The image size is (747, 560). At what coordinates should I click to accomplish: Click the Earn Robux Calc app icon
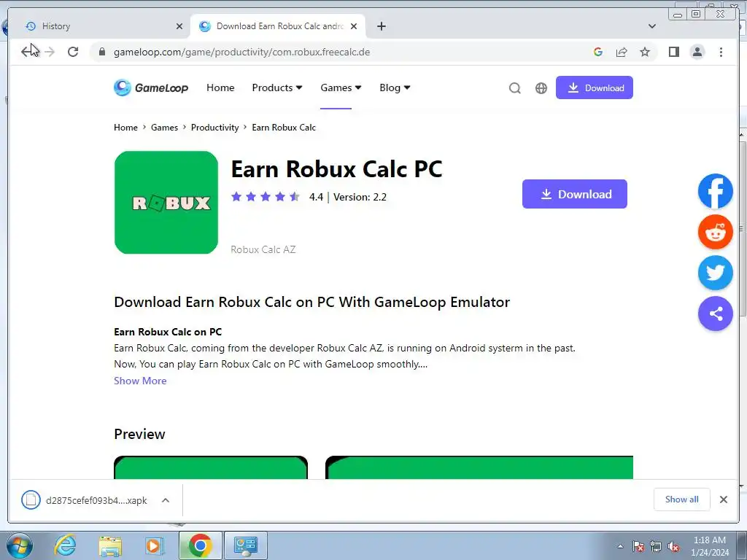click(x=166, y=203)
